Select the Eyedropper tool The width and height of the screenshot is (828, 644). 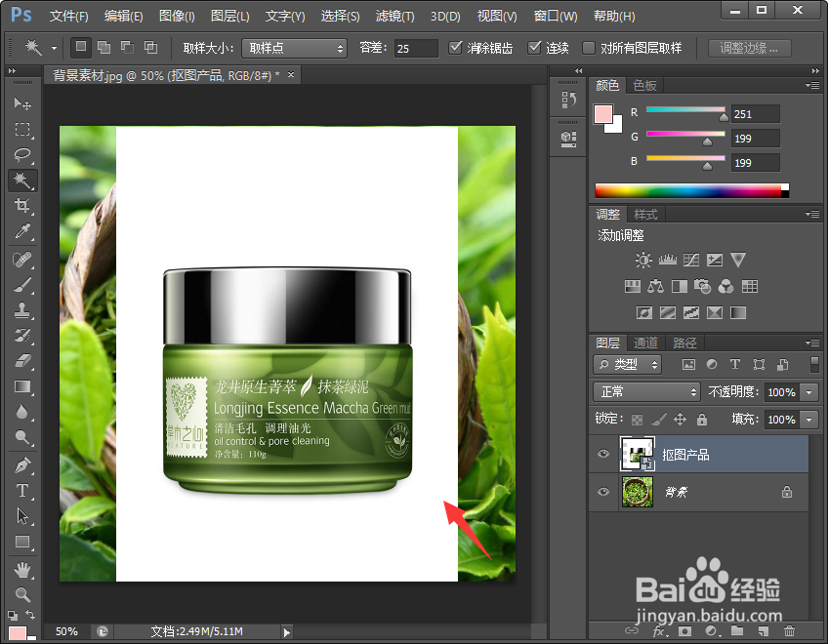[x=22, y=230]
